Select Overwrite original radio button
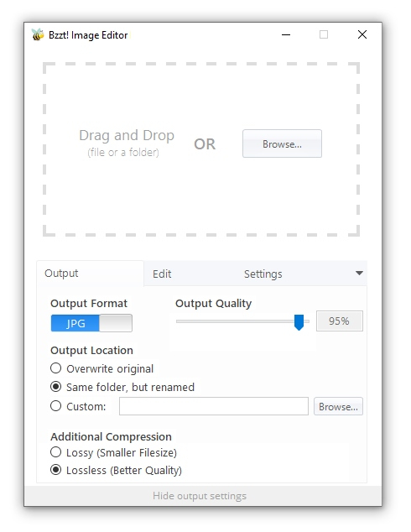 pos(55,368)
